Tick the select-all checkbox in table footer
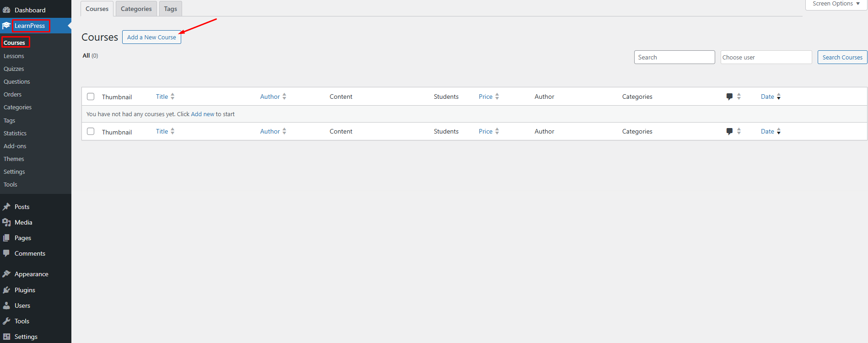868x343 pixels. tap(91, 131)
